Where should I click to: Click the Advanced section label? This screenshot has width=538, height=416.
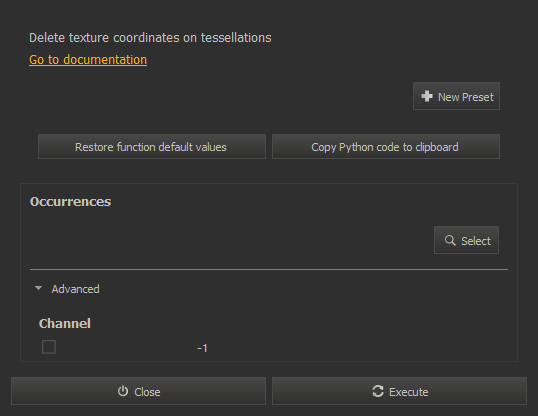(75, 289)
